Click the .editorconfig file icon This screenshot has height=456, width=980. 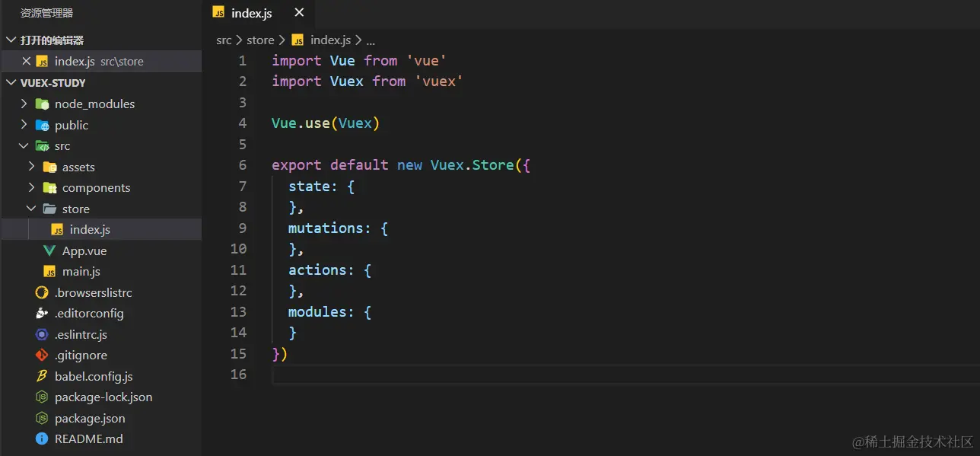point(42,313)
